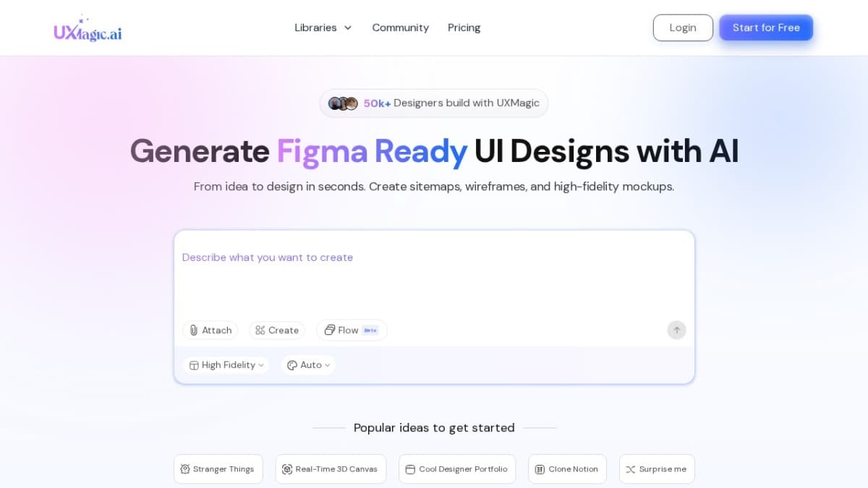Click the Login button
The height and width of the screenshot is (488, 868).
pyautogui.click(x=683, y=27)
